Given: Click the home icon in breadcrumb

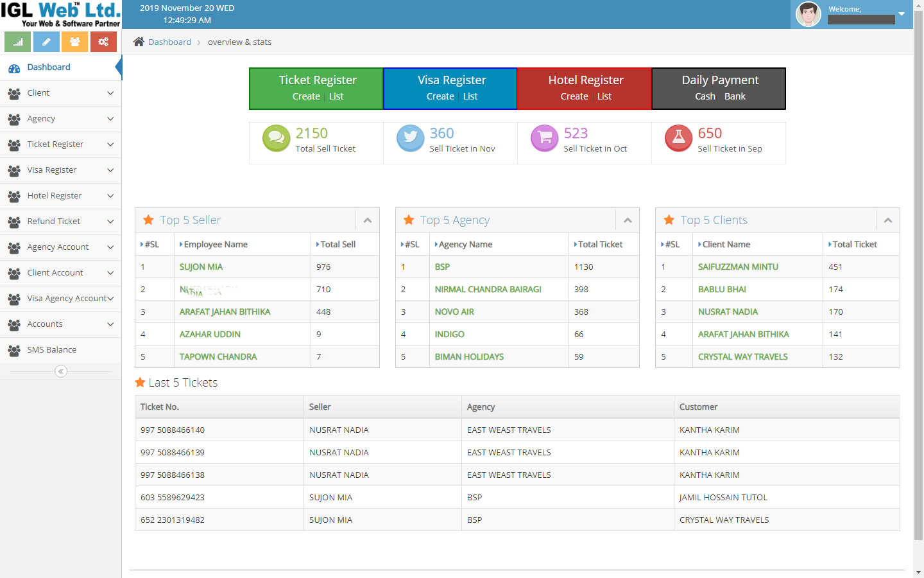Looking at the screenshot, I should tap(139, 42).
